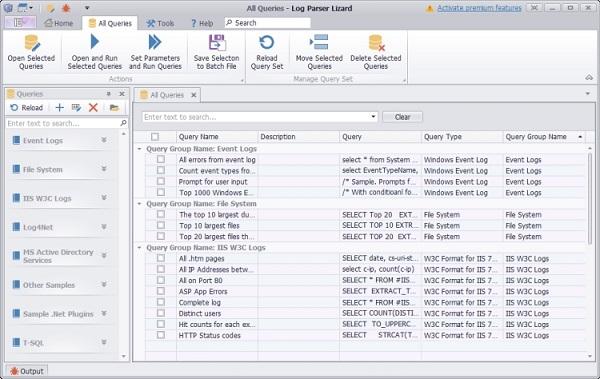Sort by Query Name column header

217,137
